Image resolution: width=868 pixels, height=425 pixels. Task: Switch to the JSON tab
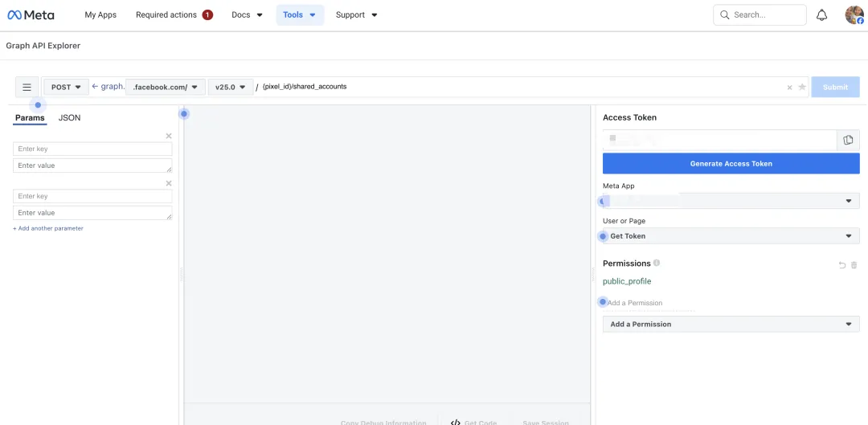(x=69, y=118)
